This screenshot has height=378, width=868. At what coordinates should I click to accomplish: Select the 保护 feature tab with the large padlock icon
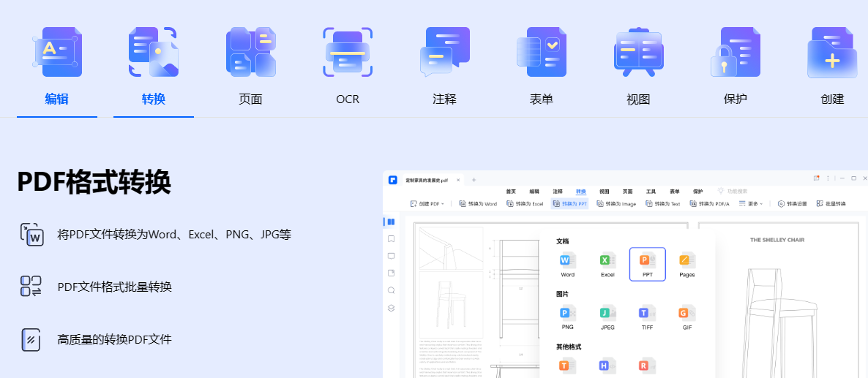tap(735, 67)
